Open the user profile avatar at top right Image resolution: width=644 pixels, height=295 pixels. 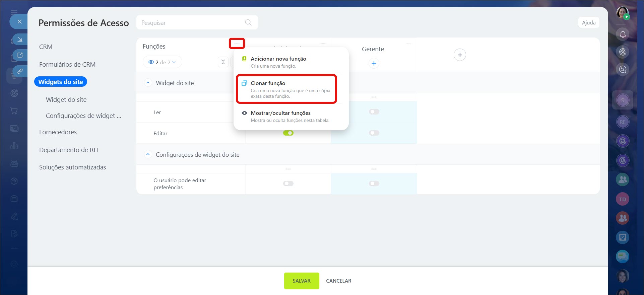(623, 13)
